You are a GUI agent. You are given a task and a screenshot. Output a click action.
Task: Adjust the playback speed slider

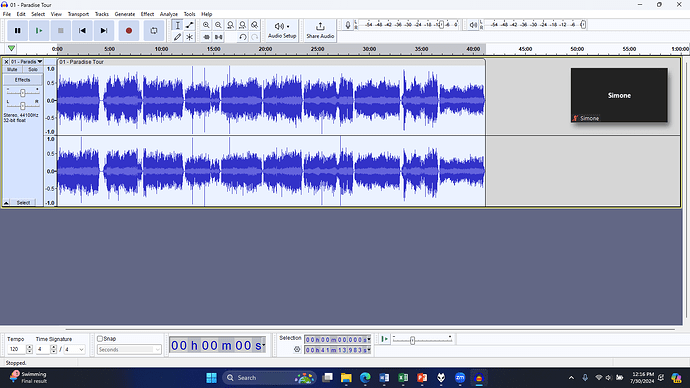[412, 340]
